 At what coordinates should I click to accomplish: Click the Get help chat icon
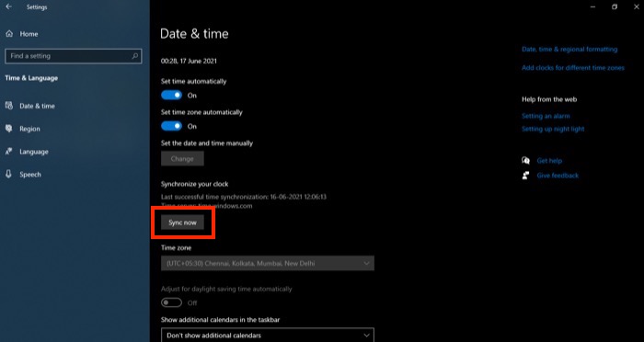point(525,161)
